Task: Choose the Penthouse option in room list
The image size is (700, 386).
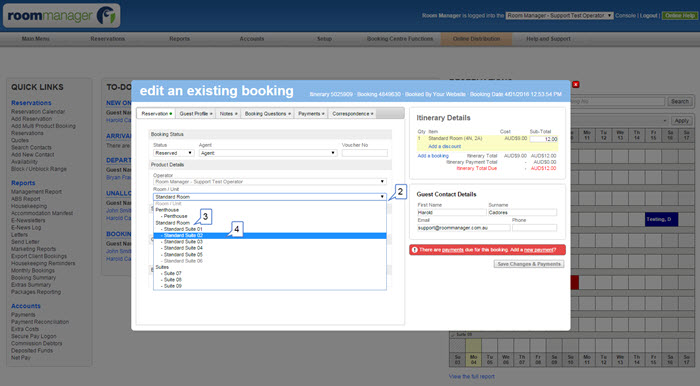Action: 175,216
